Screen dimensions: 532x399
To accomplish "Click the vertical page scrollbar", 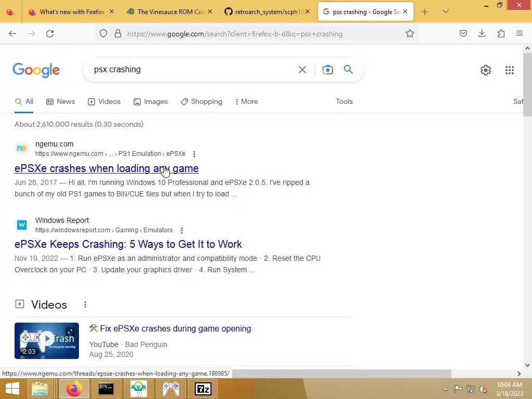I will point(527,84).
